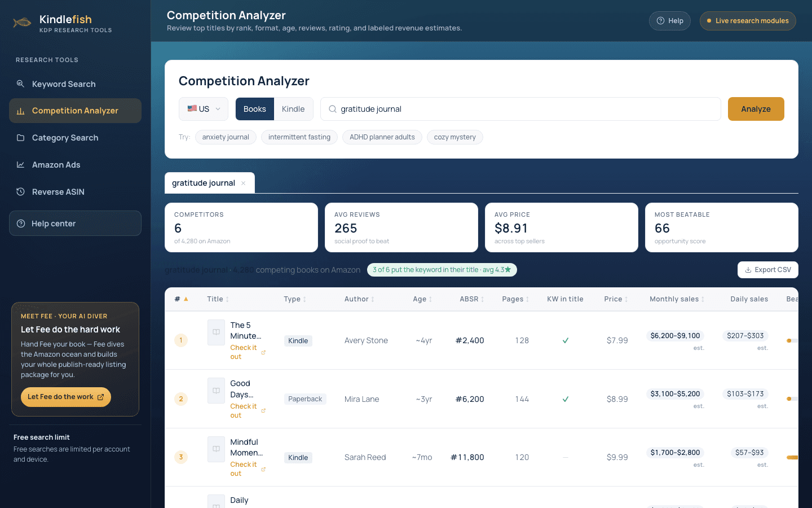Viewport: 812px width, 508px height.
Task: Sort table by Author column
Action: pos(360,299)
